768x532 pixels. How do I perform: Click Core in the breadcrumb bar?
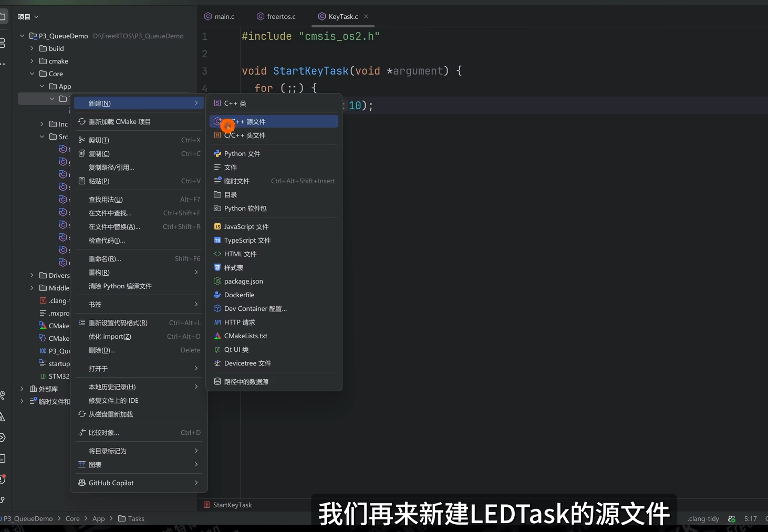point(72,518)
